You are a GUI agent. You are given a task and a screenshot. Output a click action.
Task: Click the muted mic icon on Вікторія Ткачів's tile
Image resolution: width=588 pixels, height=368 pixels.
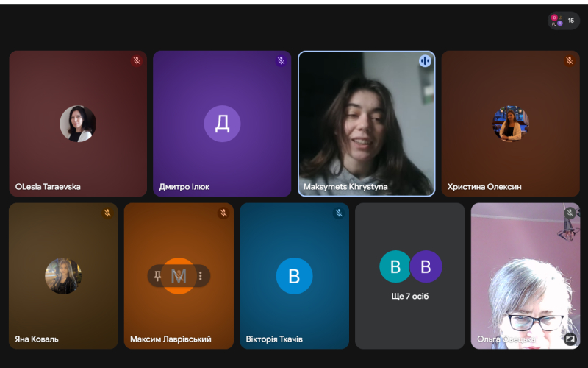[x=339, y=213]
